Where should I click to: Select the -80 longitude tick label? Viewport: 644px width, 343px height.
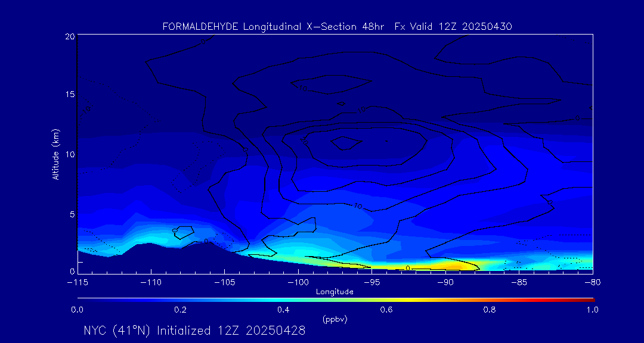click(592, 282)
